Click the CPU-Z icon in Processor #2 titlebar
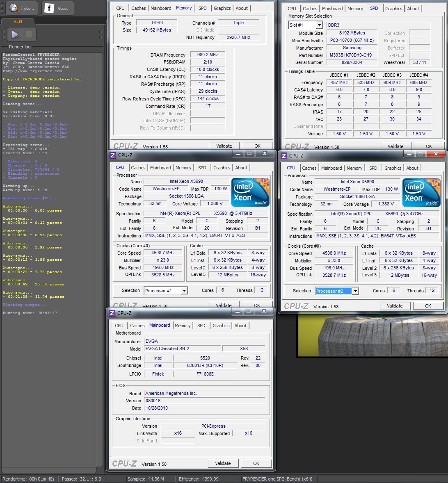 click(x=284, y=156)
